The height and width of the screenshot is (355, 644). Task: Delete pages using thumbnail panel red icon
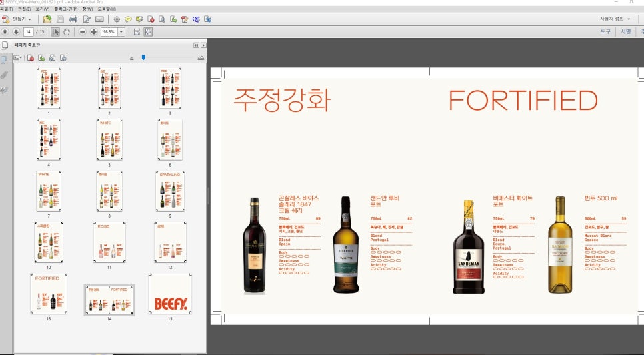(x=31, y=58)
